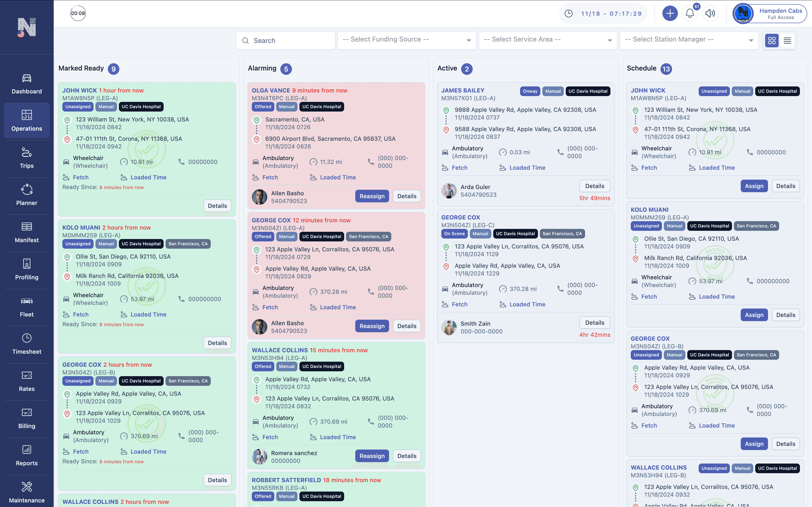The width and height of the screenshot is (812, 507).
Task: Reassign Olga Vance's alarming trip
Action: pos(372,196)
